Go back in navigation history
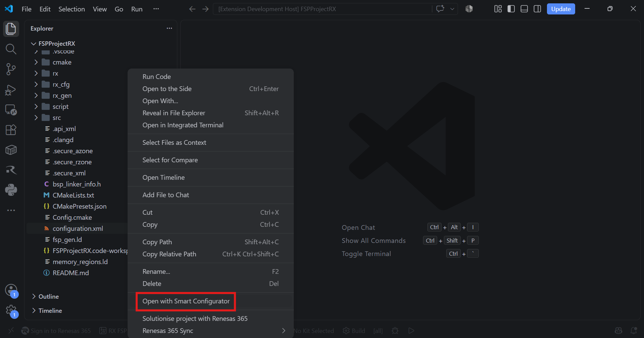The height and width of the screenshot is (338, 644). click(x=192, y=9)
